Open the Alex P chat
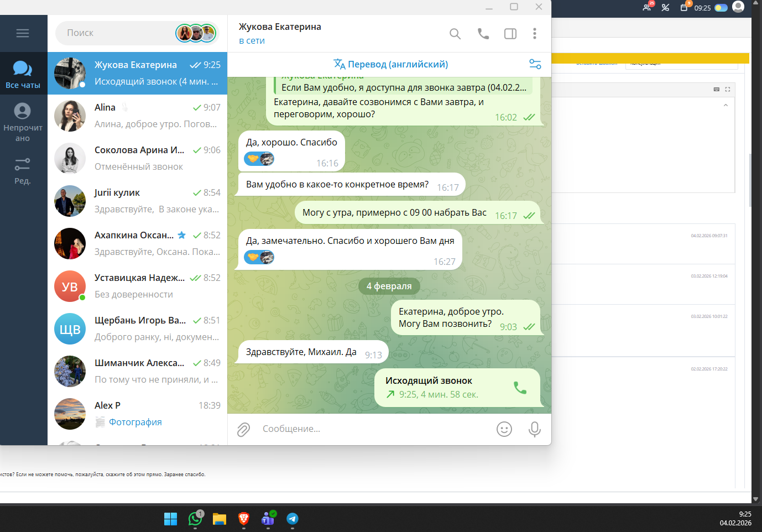 pos(137,414)
